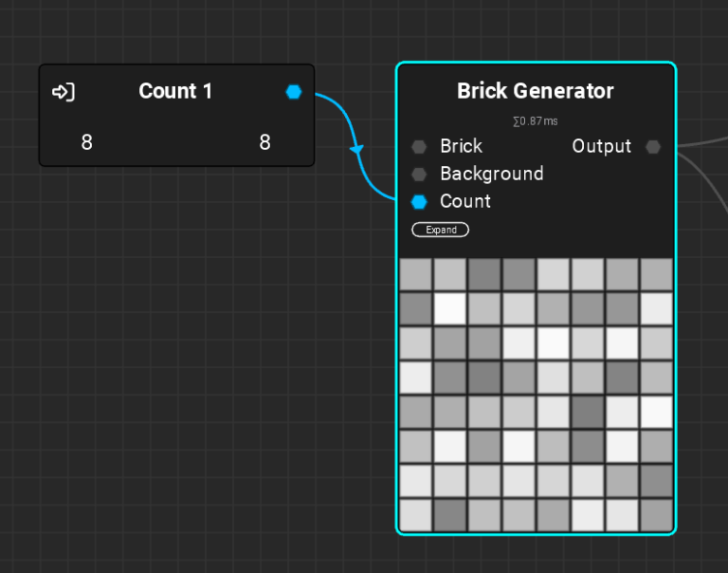Viewport: 728px width, 573px height.
Task: Select the Background input label
Action: (x=491, y=174)
